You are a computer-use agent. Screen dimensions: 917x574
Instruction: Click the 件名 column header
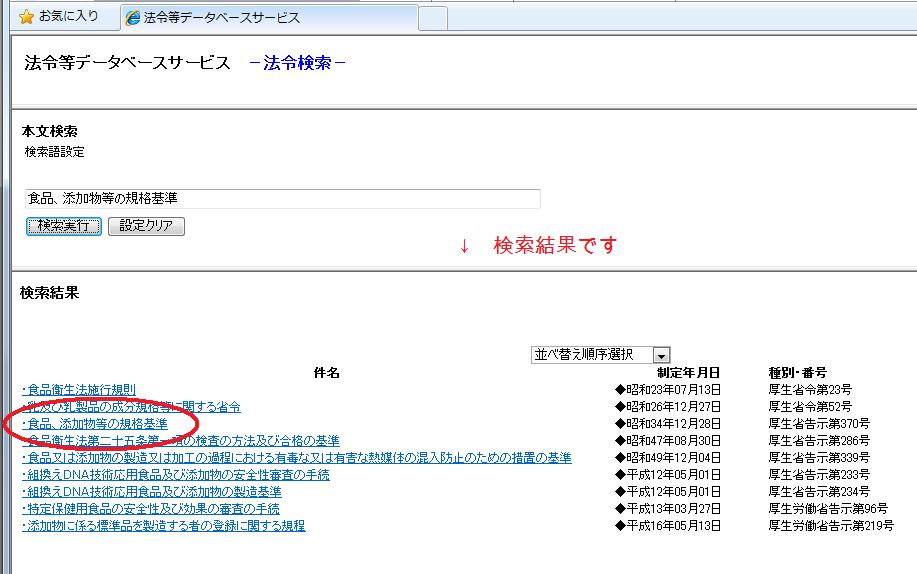[x=327, y=373]
